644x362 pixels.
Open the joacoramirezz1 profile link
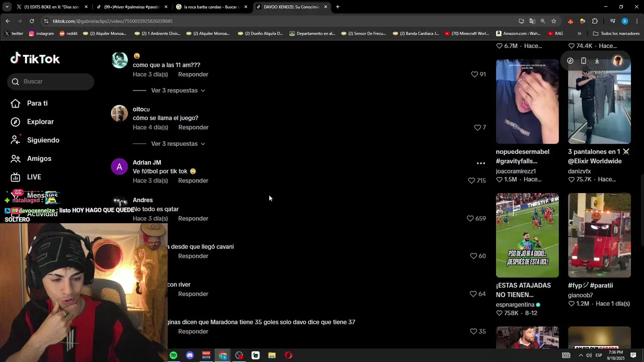coord(516,171)
